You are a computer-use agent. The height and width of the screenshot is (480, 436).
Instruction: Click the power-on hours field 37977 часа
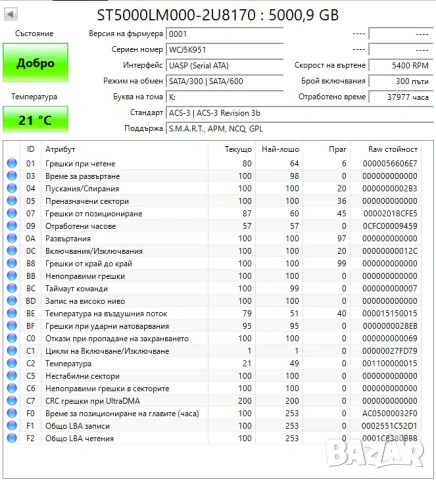[401, 97]
